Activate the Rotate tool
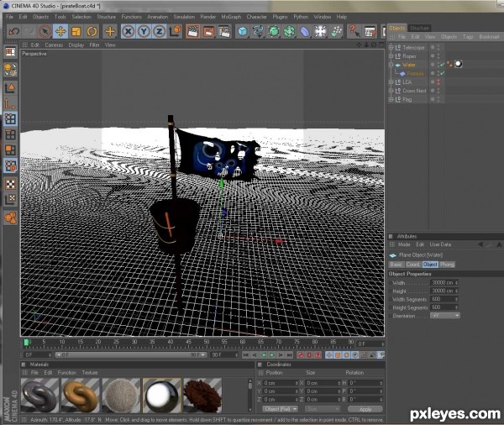Image resolution: width=504 pixels, height=425 pixels. pyautogui.click(x=92, y=32)
